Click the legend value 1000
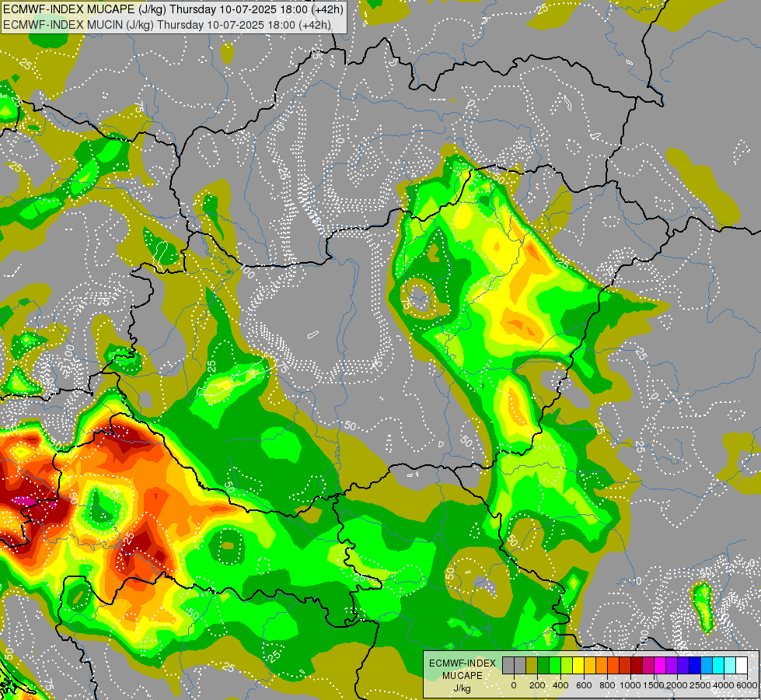Screen dimensions: 761x700 630,685
